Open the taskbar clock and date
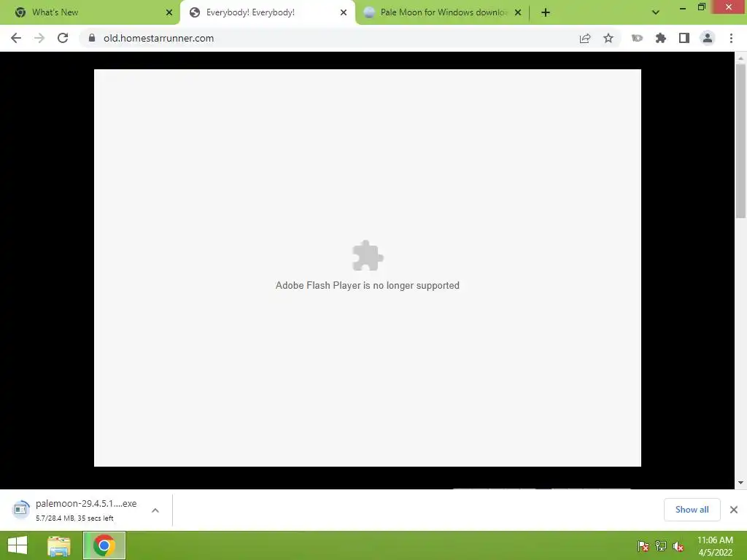 [715, 546]
